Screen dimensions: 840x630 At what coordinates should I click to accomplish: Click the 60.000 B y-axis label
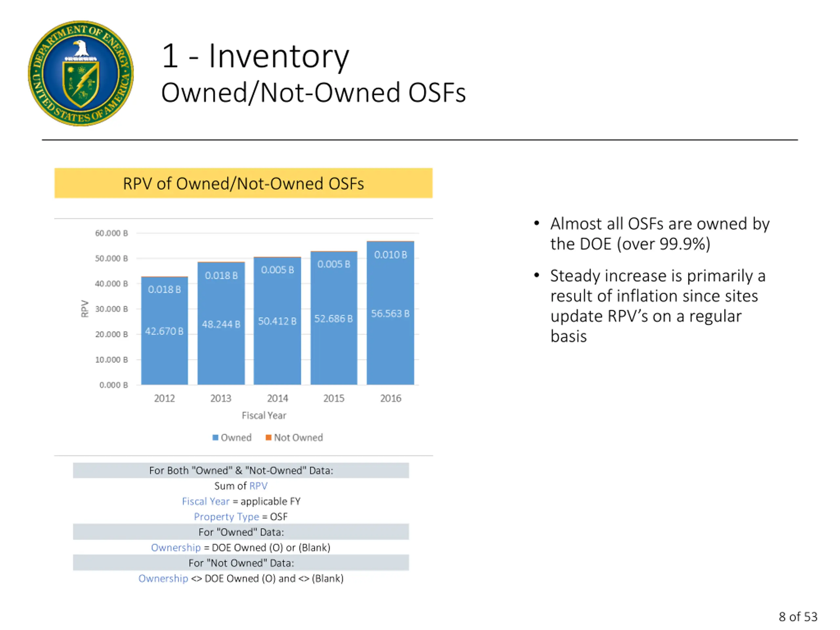[111, 233]
